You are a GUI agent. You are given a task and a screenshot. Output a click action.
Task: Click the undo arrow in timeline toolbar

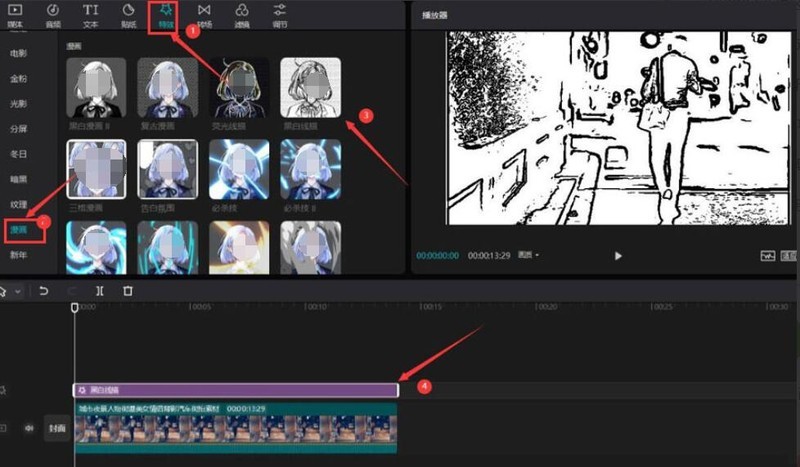tap(43, 291)
